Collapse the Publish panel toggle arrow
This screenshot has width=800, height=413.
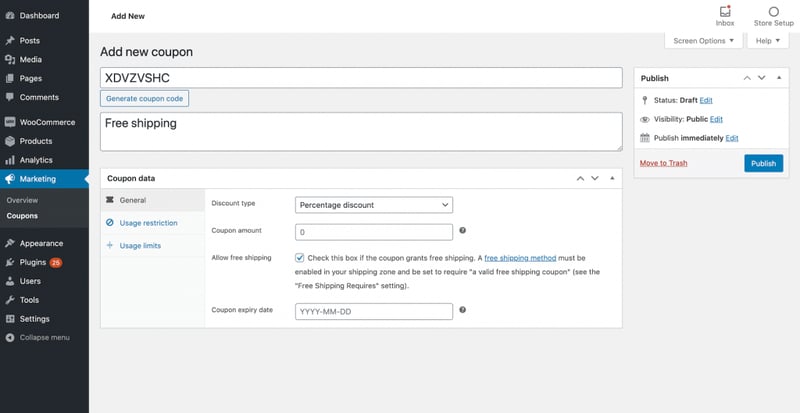click(777, 77)
